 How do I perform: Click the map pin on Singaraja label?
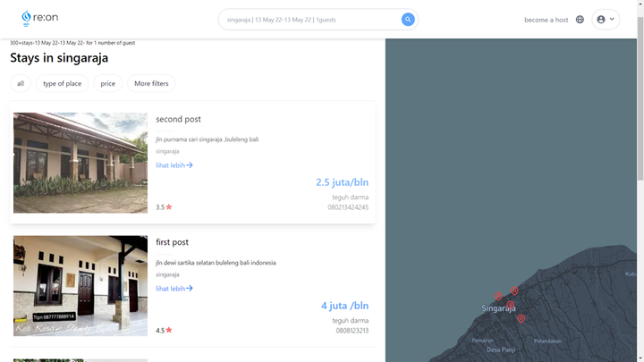[510, 305]
